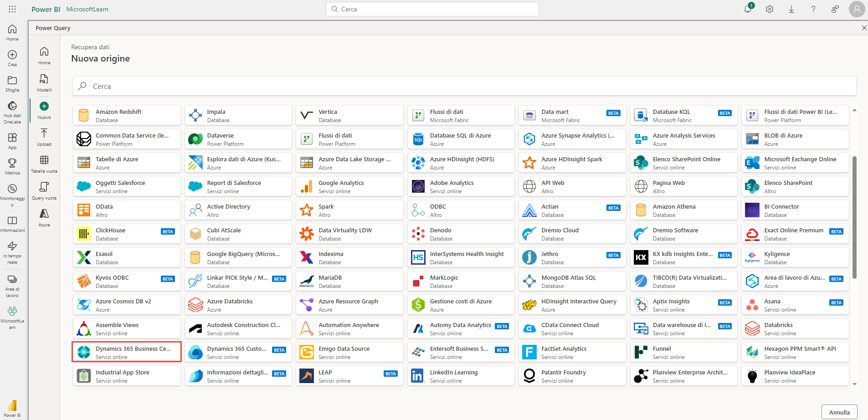This screenshot has height=420, width=868.
Task: Click the Cerca field in top bar
Action: pyautogui.click(x=432, y=9)
